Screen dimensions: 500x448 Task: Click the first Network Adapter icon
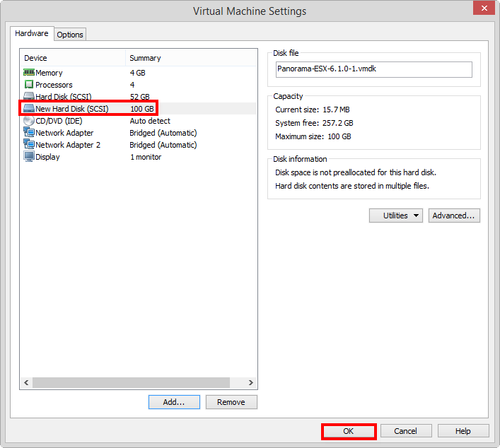tap(29, 133)
